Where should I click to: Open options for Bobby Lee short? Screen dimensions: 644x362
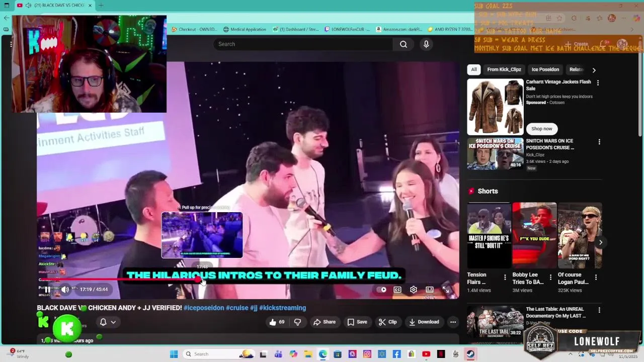pyautogui.click(x=550, y=278)
